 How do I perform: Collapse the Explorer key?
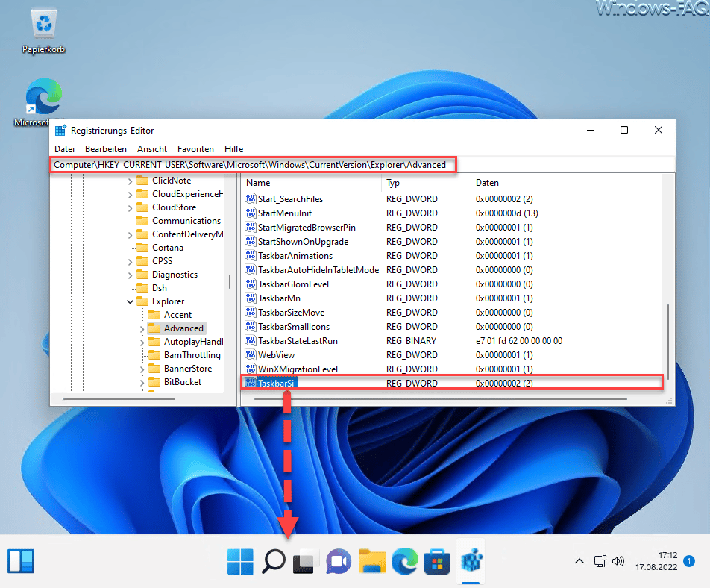[131, 301]
